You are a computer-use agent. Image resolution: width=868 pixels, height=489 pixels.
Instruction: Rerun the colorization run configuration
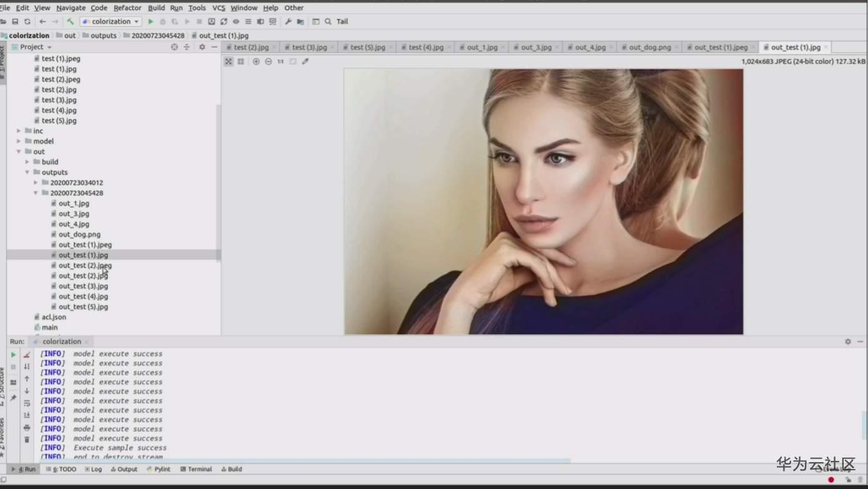point(13,353)
